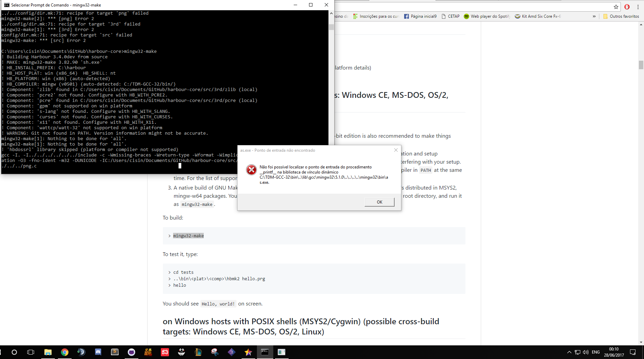Image resolution: width=644 pixels, height=359 pixels.
Task: Show hidden system tray icons
Action: 569,352
